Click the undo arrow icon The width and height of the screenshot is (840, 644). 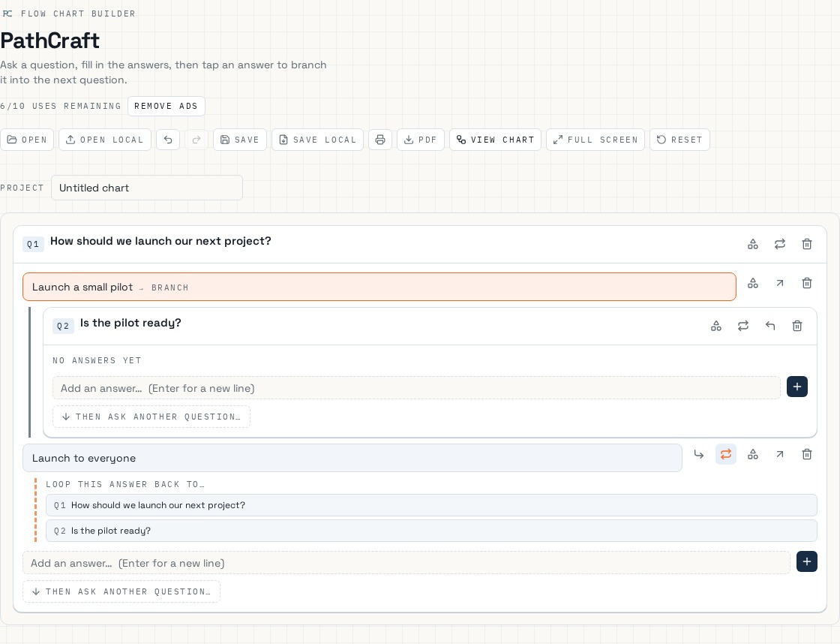pos(168,140)
